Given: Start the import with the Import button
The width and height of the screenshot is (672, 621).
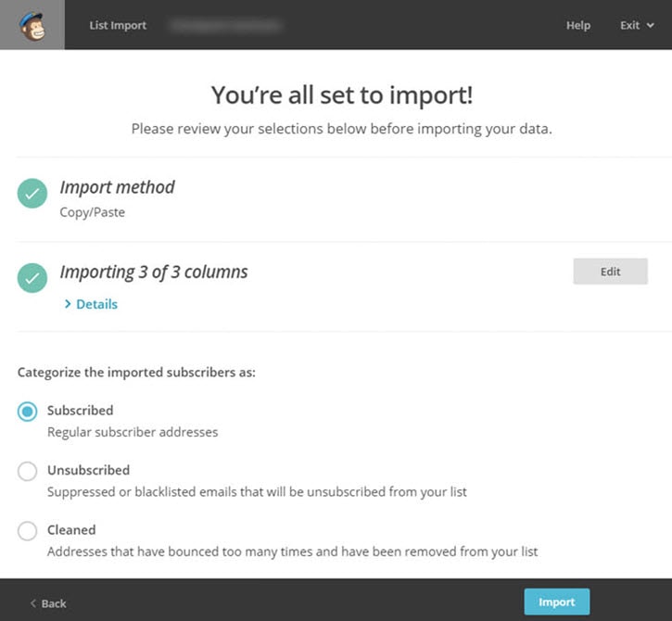Looking at the screenshot, I should (x=556, y=602).
